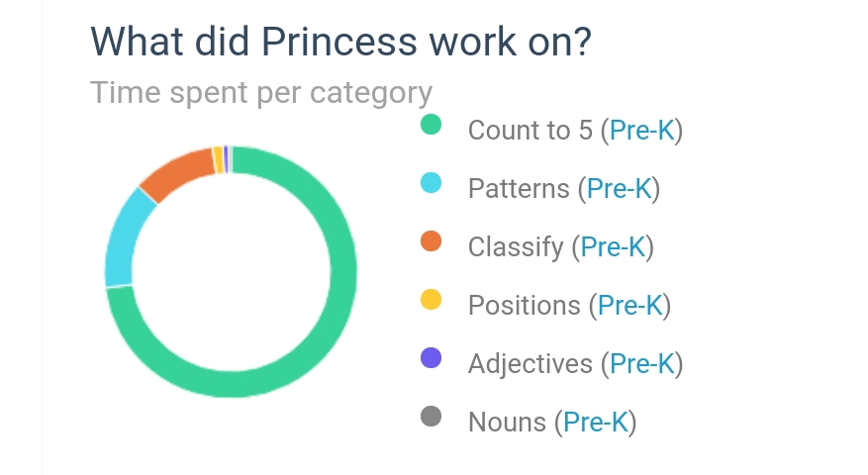Select the cyan segment of the donut chart

point(122,237)
